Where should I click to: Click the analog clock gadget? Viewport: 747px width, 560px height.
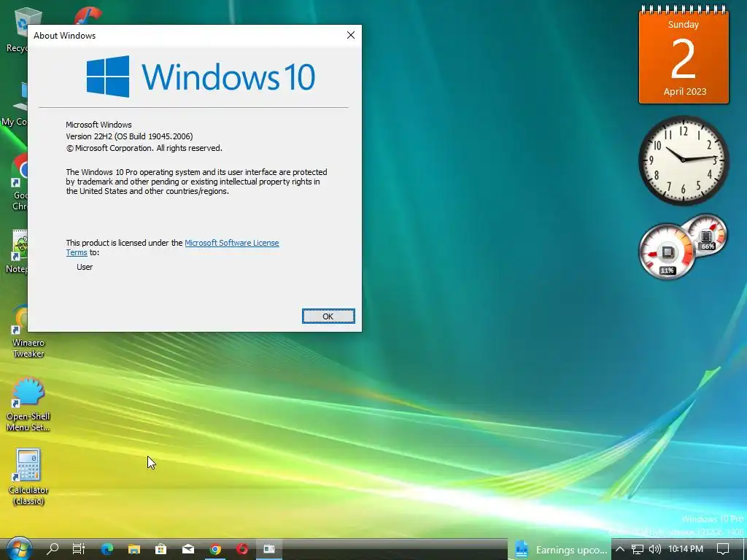[x=684, y=160]
